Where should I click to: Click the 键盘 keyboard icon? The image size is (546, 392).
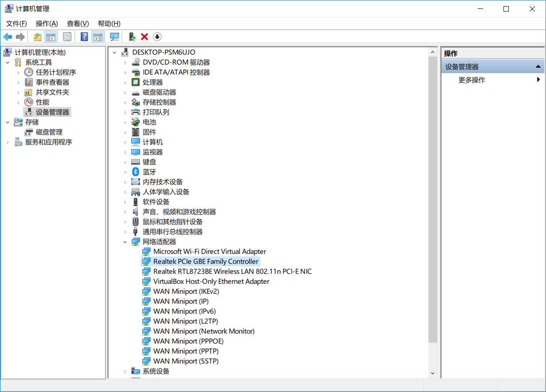(x=136, y=162)
